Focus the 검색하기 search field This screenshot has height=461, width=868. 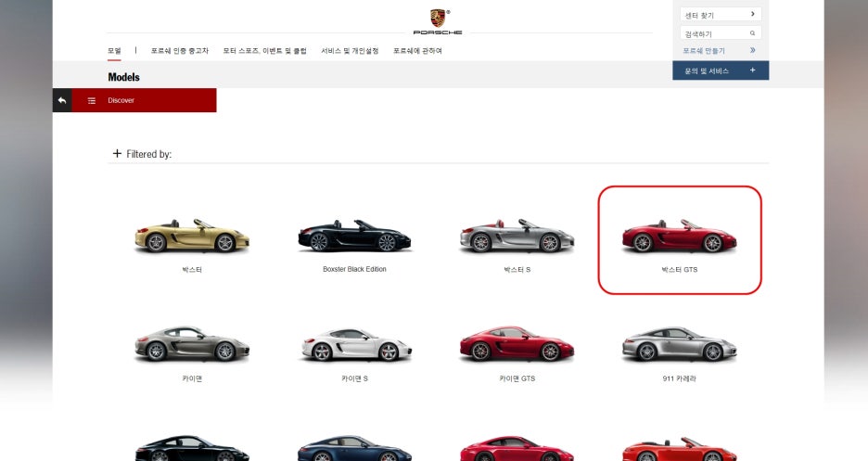pos(721,33)
